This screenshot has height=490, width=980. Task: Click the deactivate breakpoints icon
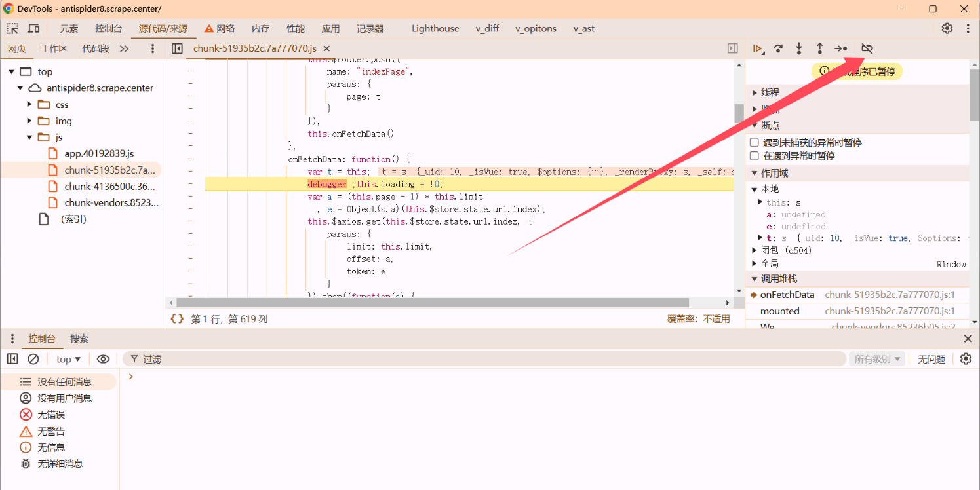867,48
